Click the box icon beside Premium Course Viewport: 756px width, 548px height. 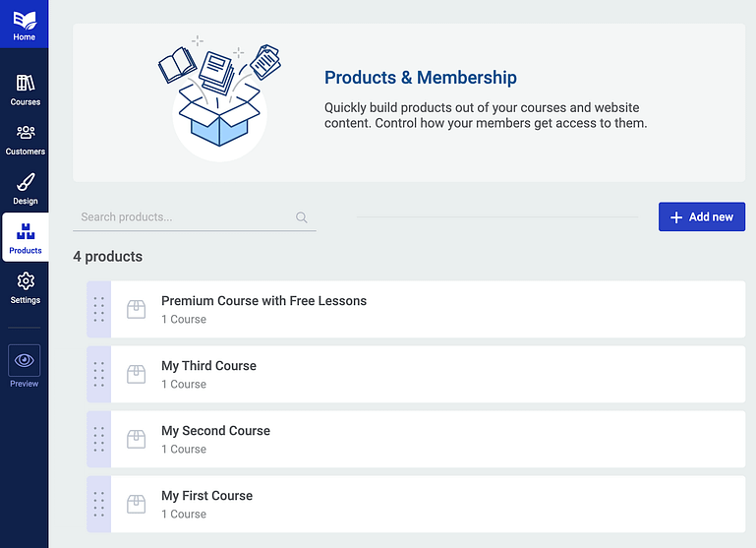pyautogui.click(x=136, y=309)
